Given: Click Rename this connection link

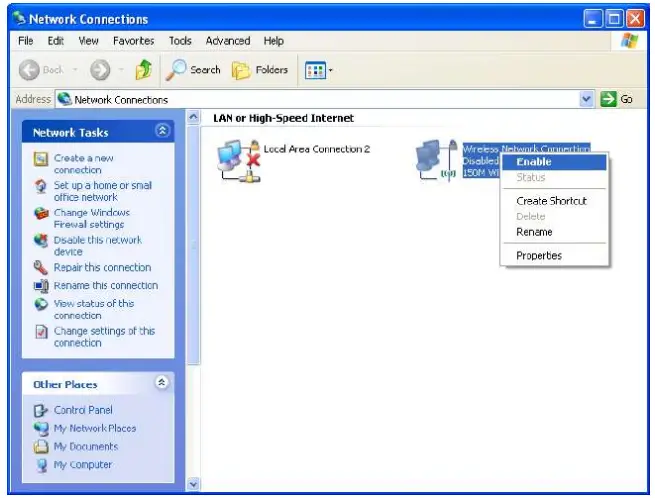Looking at the screenshot, I should click(106, 286).
